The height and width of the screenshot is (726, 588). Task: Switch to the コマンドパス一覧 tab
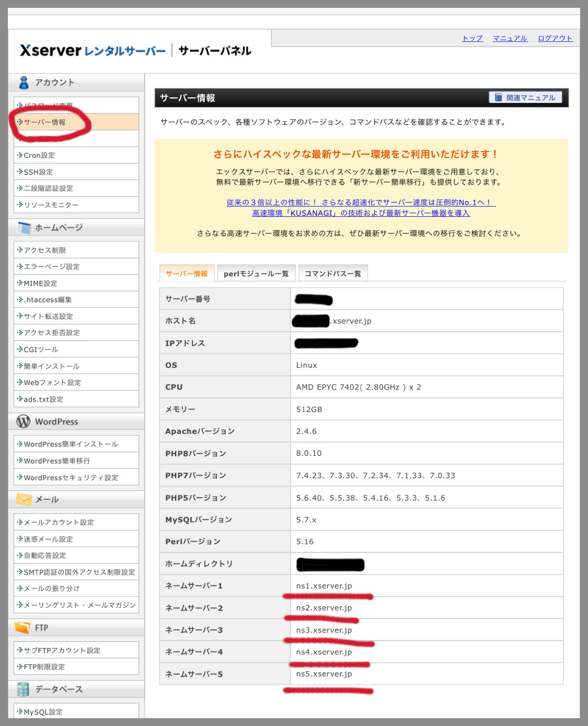coord(333,273)
